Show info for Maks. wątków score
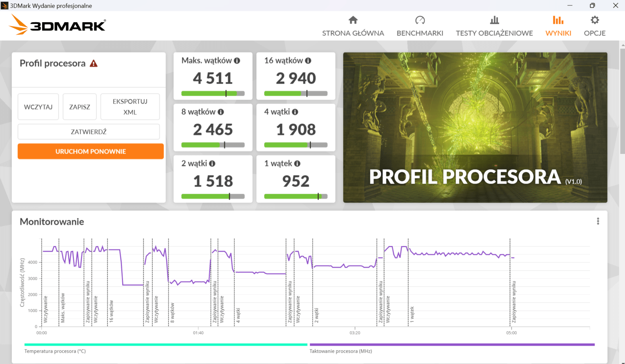The height and width of the screenshot is (364, 625). click(x=237, y=61)
